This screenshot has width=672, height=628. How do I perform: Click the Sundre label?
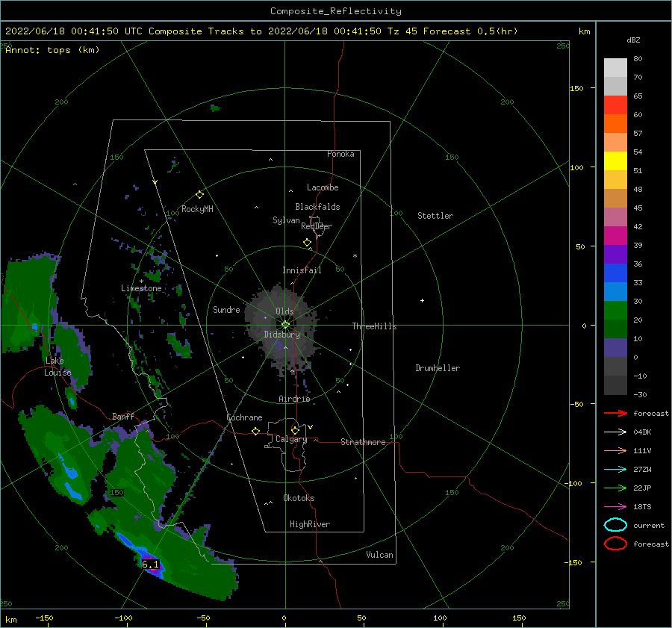coord(226,309)
